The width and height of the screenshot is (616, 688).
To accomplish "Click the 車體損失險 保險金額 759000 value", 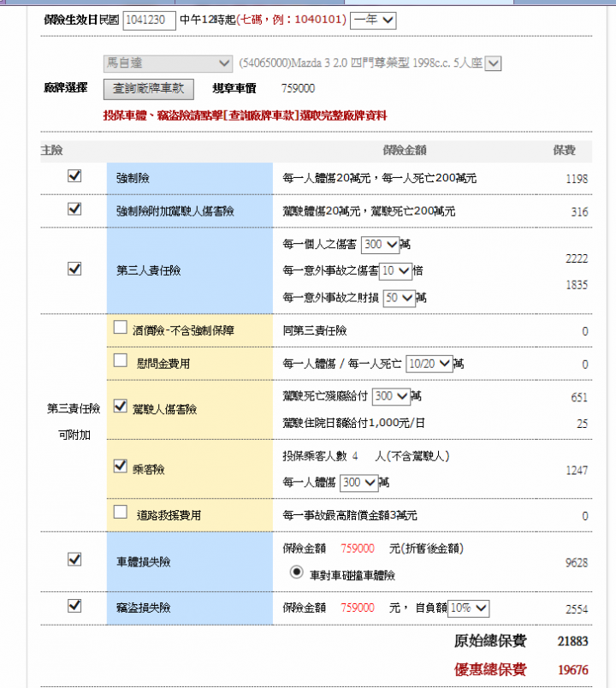I will point(358,549).
